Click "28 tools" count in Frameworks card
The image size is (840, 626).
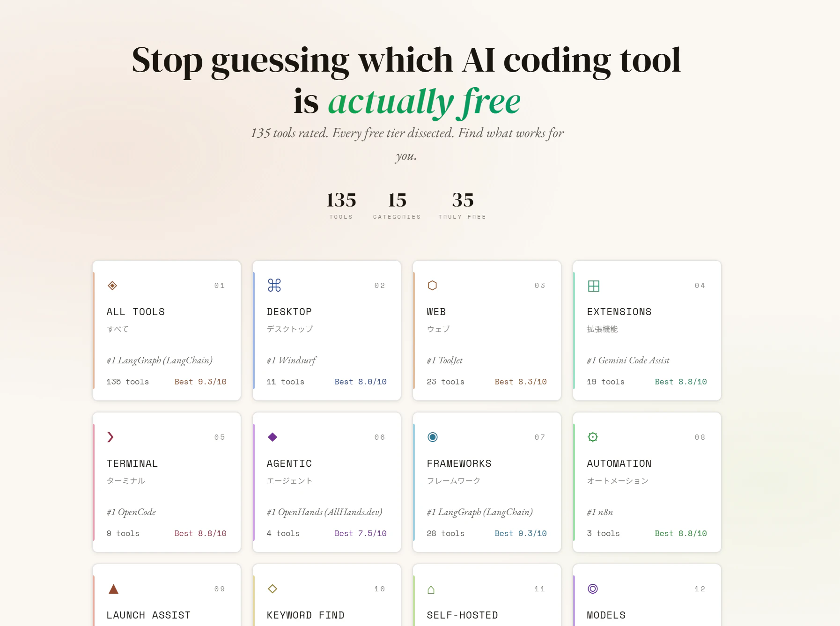446,534
